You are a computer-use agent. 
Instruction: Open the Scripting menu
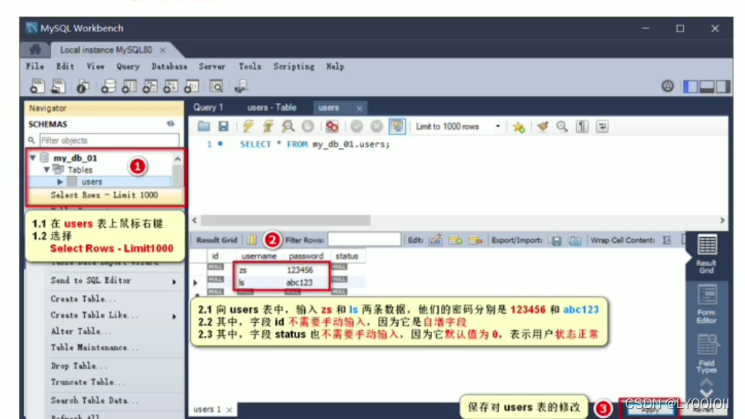tap(294, 67)
